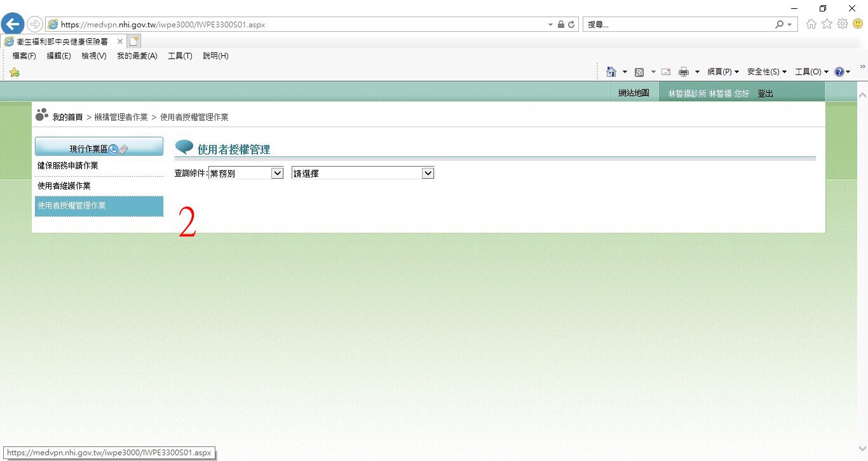This screenshot has height=461, width=868.
Task: Click the add to favorites bar star icon
Action: 14,72
